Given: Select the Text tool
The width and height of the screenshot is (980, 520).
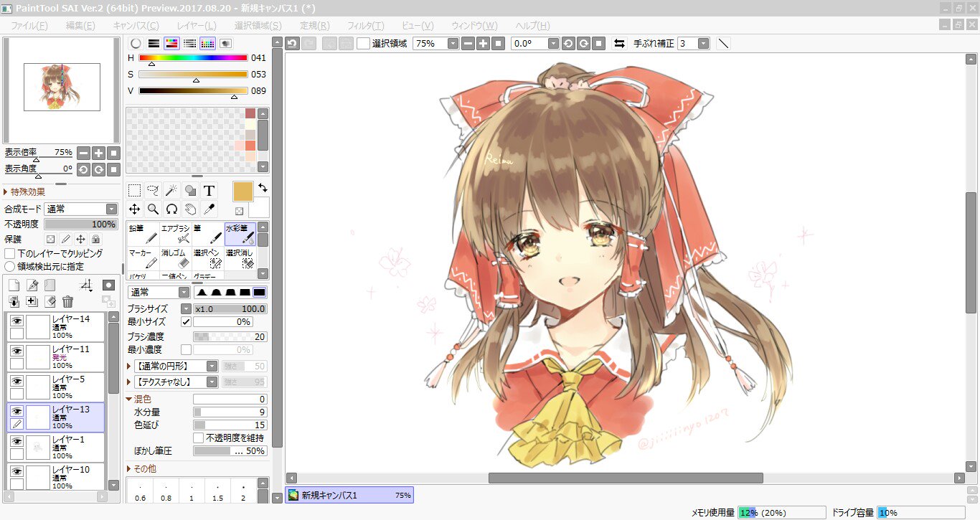Looking at the screenshot, I should (209, 190).
